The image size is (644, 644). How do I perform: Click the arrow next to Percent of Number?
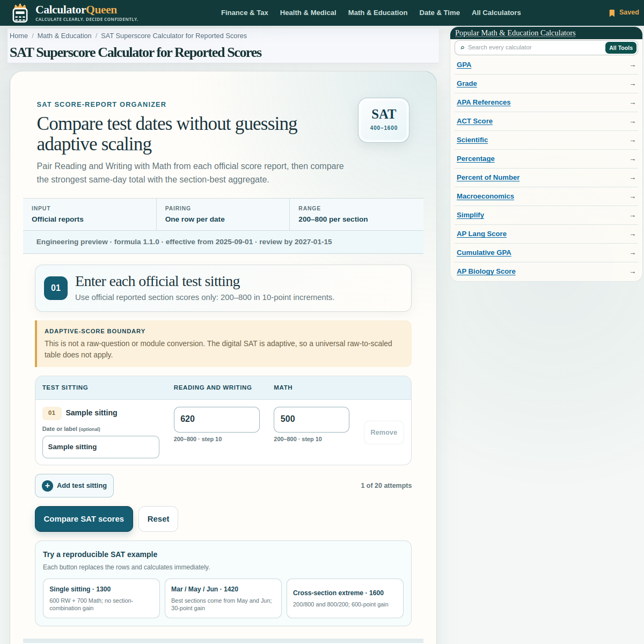632,178
